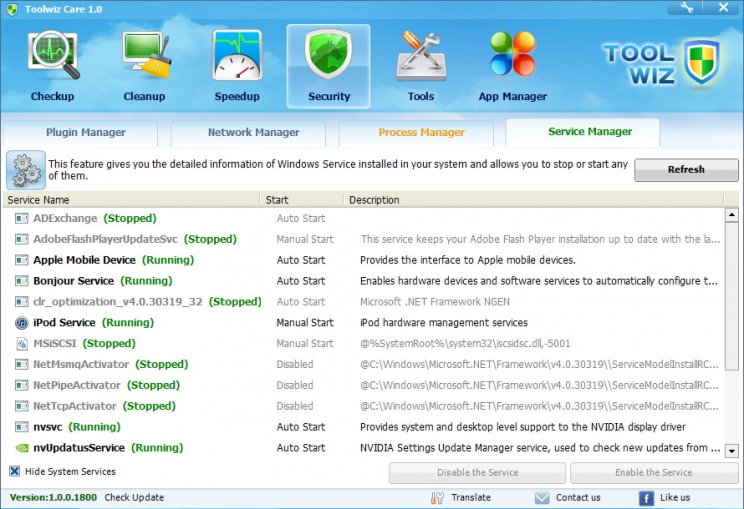Click the Refresh button
The height and width of the screenshot is (509, 744).
[x=686, y=169]
